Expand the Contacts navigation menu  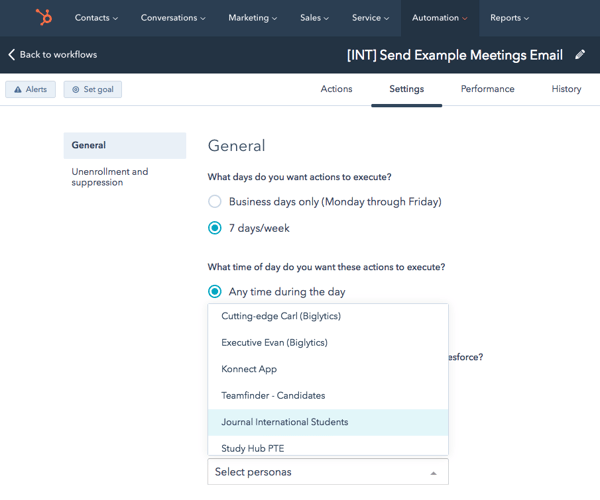pos(96,18)
